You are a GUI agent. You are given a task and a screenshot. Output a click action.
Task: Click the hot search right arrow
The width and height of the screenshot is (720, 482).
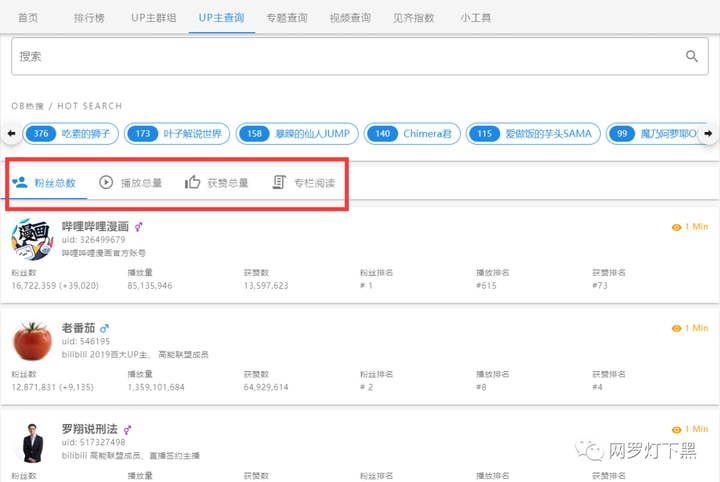(x=709, y=134)
